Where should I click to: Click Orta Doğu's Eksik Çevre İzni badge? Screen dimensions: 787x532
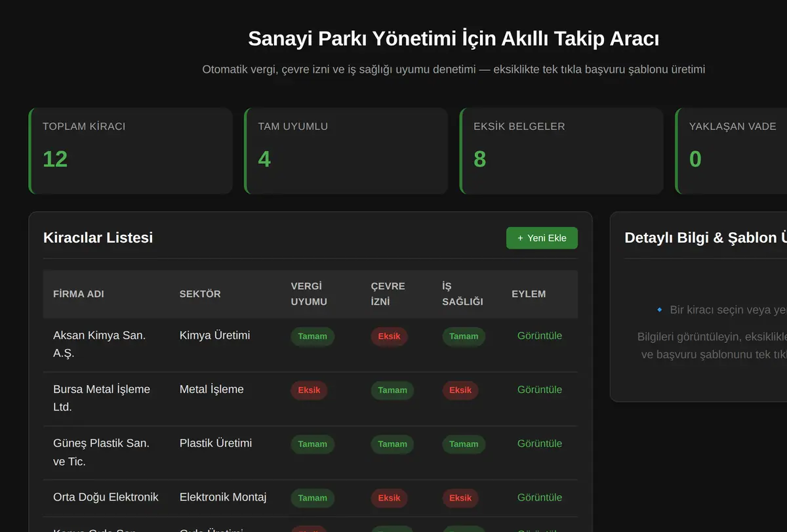389,498
